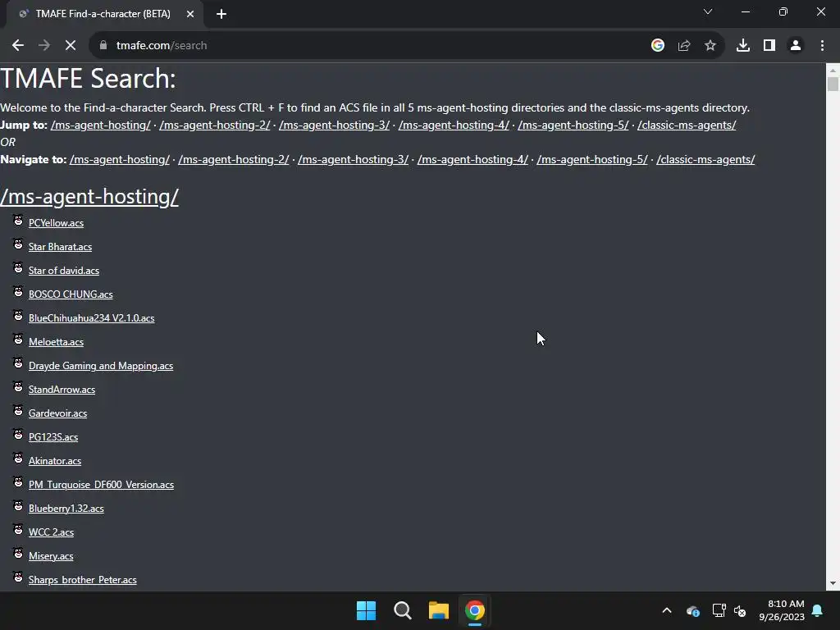Open Meloetta.acs file link

pos(57,342)
